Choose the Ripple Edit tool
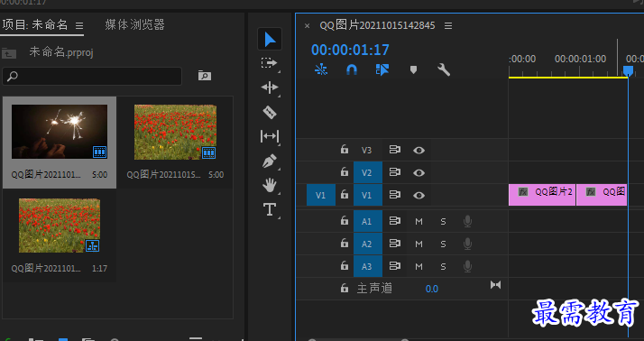Image resolution: width=644 pixels, height=341 pixels. click(x=270, y=88)
